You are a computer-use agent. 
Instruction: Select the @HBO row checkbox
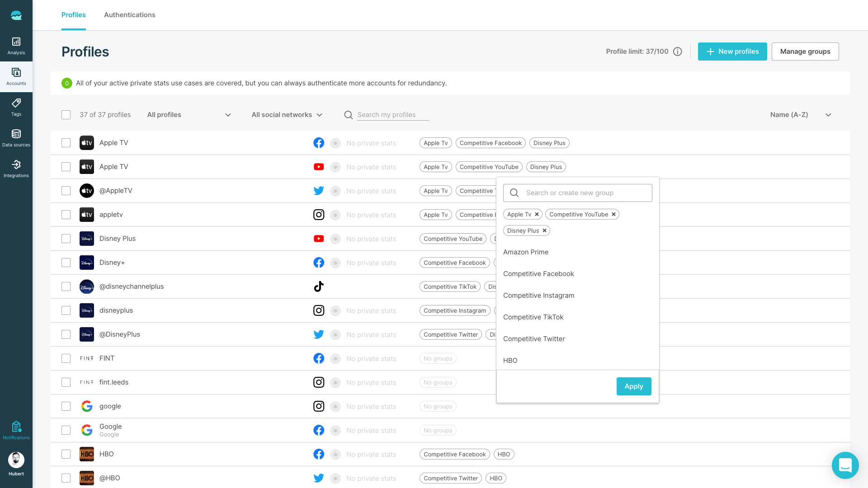tap(66, 478)
